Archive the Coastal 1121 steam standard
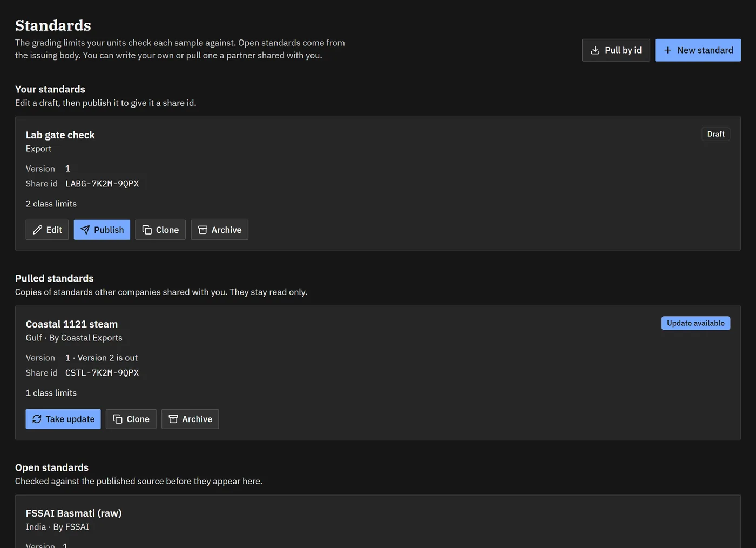This screenshot has width=756, height=548. (190, 419)
